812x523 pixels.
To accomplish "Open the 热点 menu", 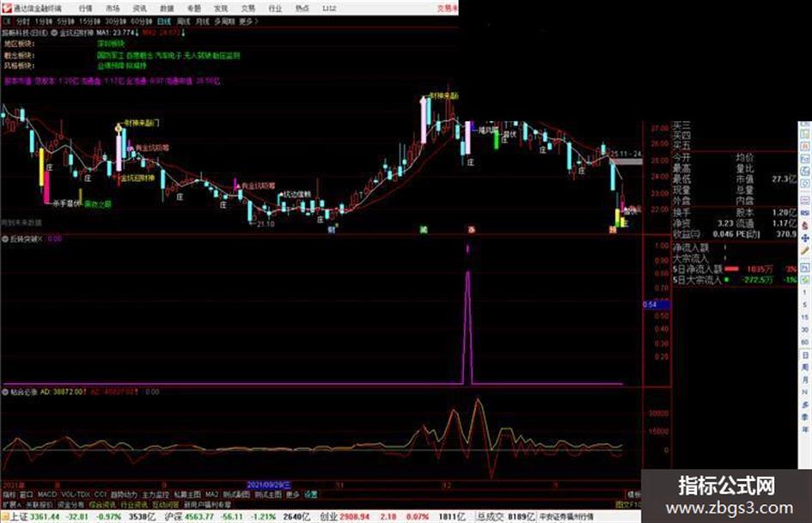I will (302, 9).
